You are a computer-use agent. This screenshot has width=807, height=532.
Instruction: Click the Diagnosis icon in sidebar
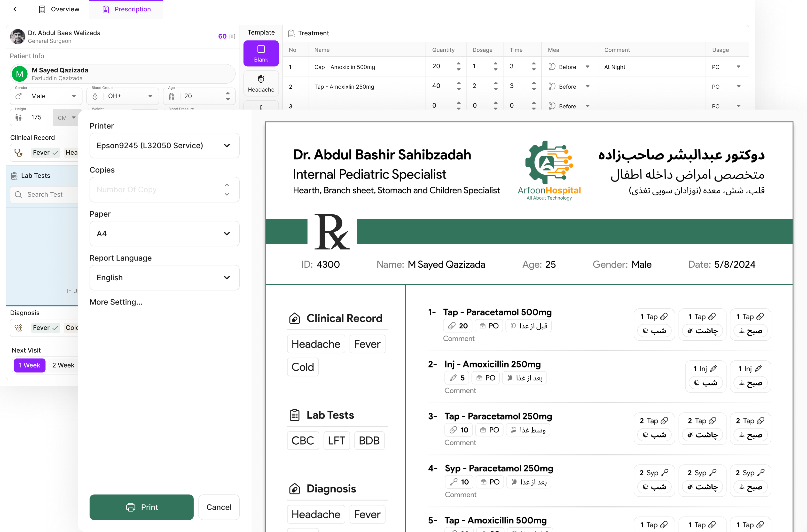[19, 328]
